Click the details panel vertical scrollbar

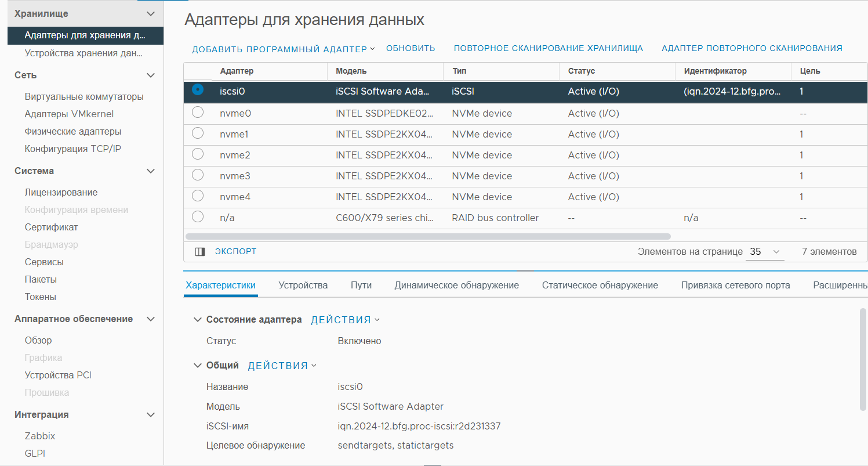(863, 359)
